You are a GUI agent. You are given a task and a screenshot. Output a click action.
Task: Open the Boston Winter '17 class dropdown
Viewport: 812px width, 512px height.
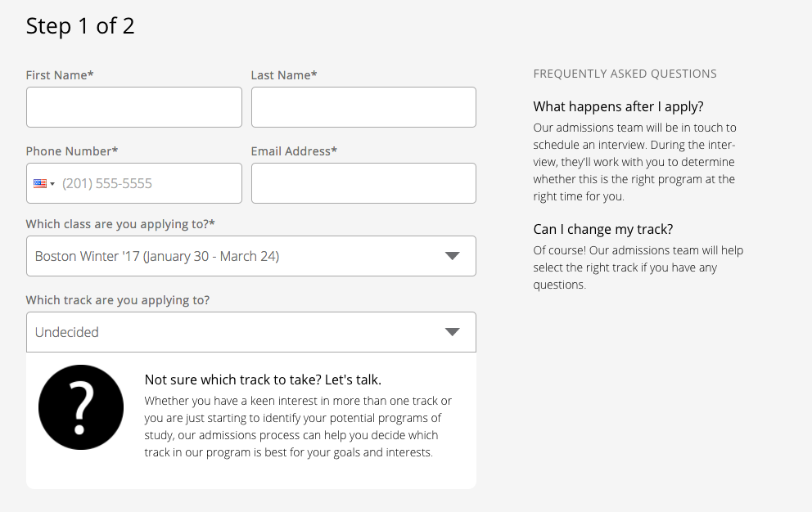pyautogui.click(x=251, y=256)
